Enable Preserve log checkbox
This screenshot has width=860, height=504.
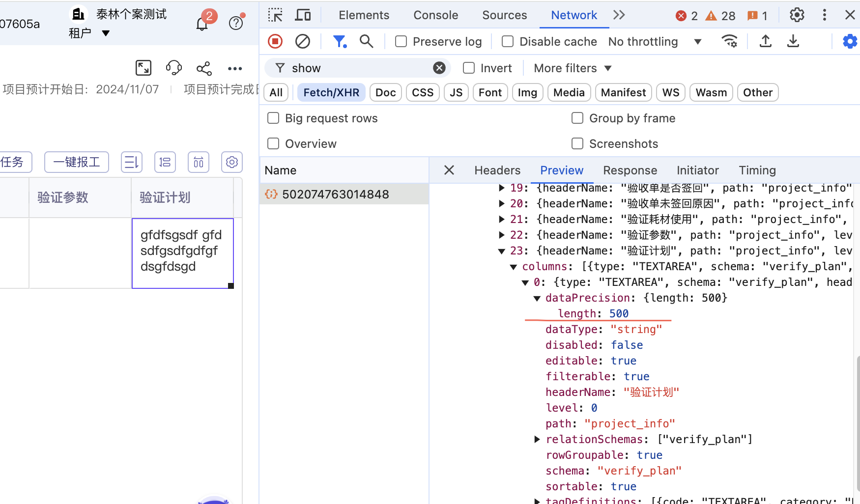[401, 41]
